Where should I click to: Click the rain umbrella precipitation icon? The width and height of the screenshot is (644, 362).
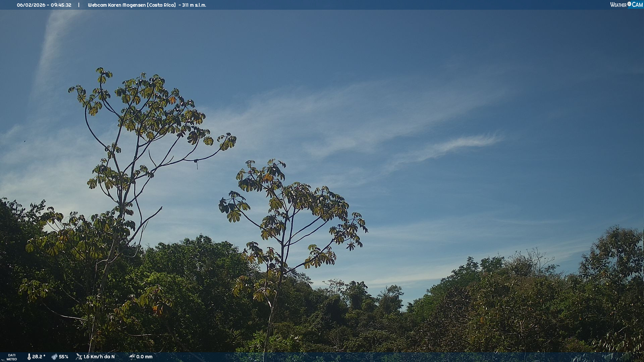point(132,357)
